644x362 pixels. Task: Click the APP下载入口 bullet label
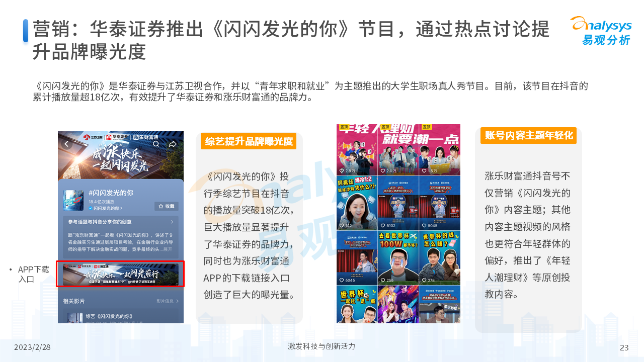(33, 274)
